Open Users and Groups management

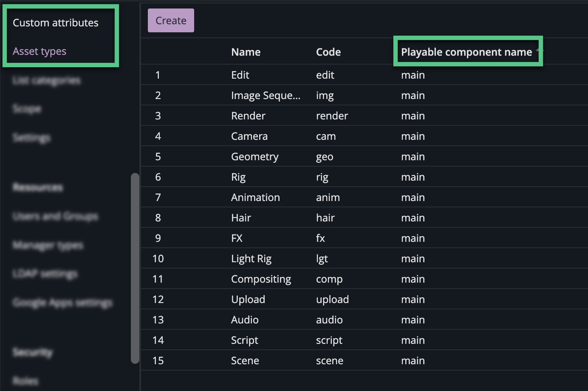click(55, 216)
